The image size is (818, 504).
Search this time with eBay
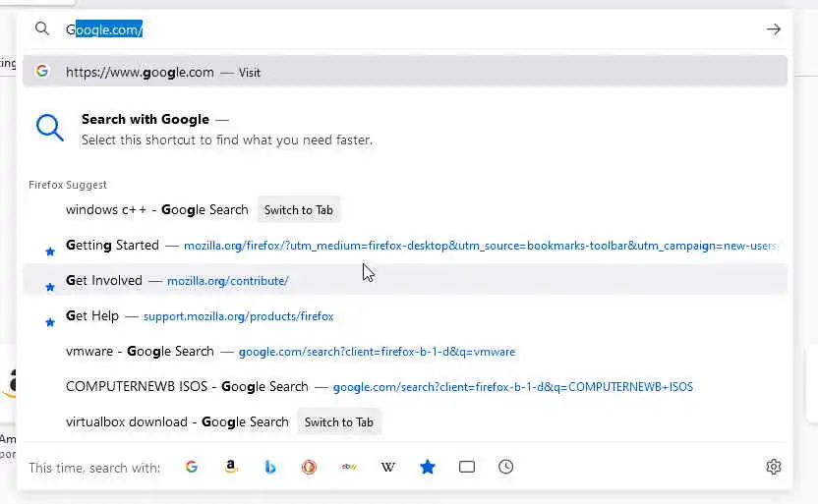coord(349,468)
